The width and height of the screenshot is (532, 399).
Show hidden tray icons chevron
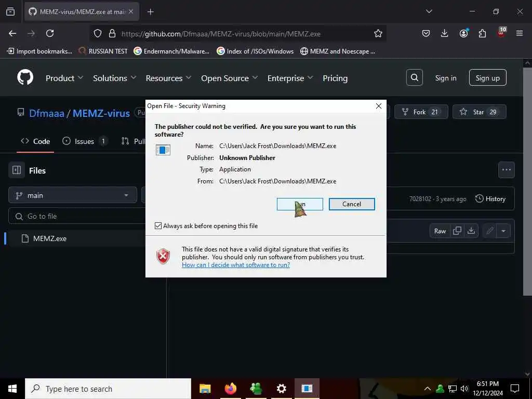[x=428, y=389]
